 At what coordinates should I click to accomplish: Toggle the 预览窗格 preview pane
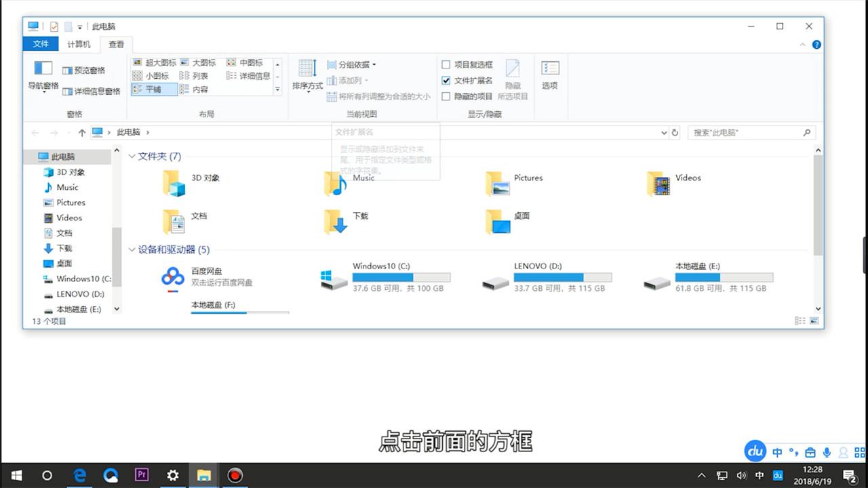coord(84,70)
